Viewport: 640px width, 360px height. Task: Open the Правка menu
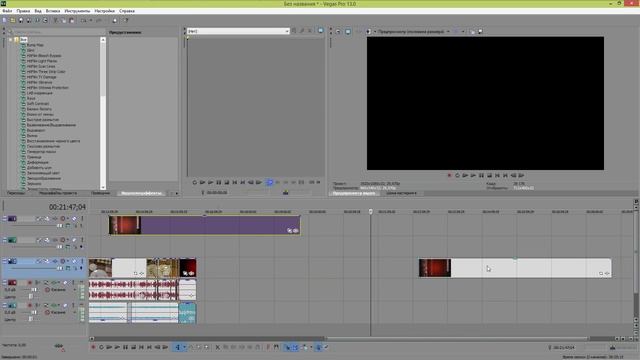23,11
